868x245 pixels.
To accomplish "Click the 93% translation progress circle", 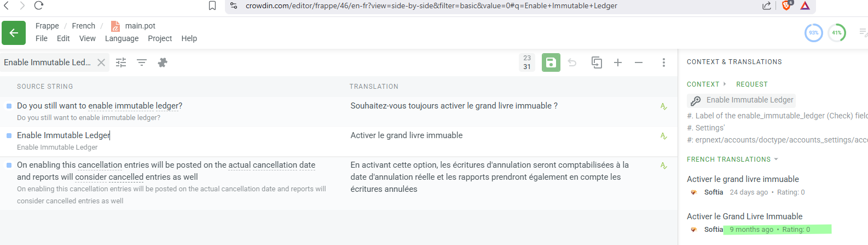I will (x=814, y=33).
